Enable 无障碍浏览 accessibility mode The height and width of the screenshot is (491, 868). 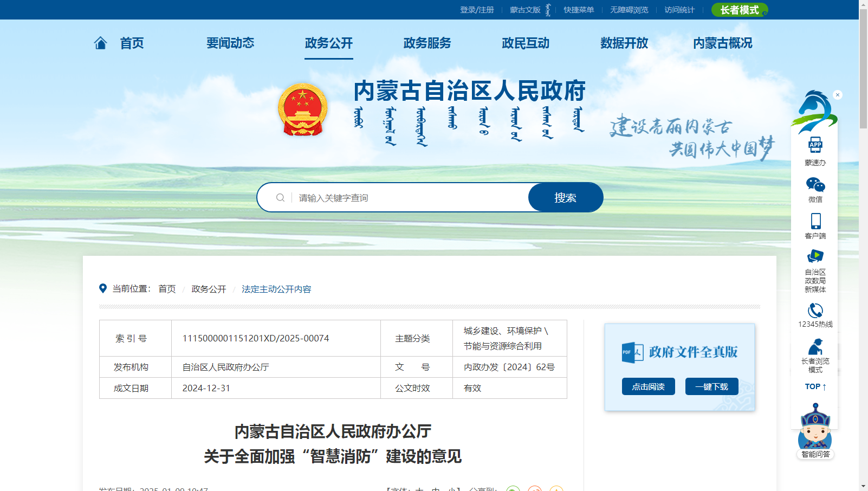(629, 10)
